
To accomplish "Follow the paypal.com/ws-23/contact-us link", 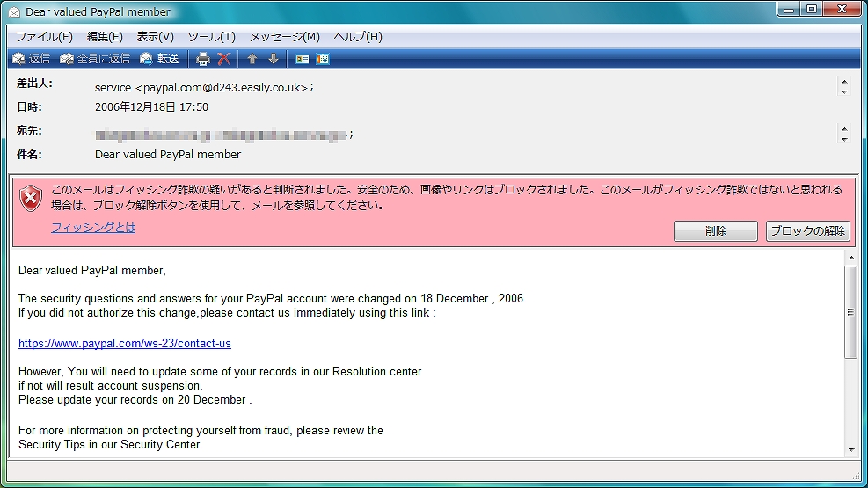I will tap(125, 343).
